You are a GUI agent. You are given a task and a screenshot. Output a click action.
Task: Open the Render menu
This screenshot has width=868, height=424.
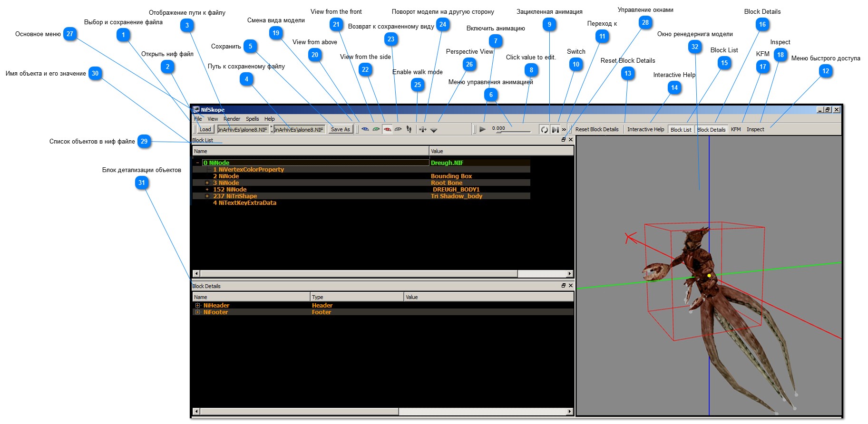(232, 119)
